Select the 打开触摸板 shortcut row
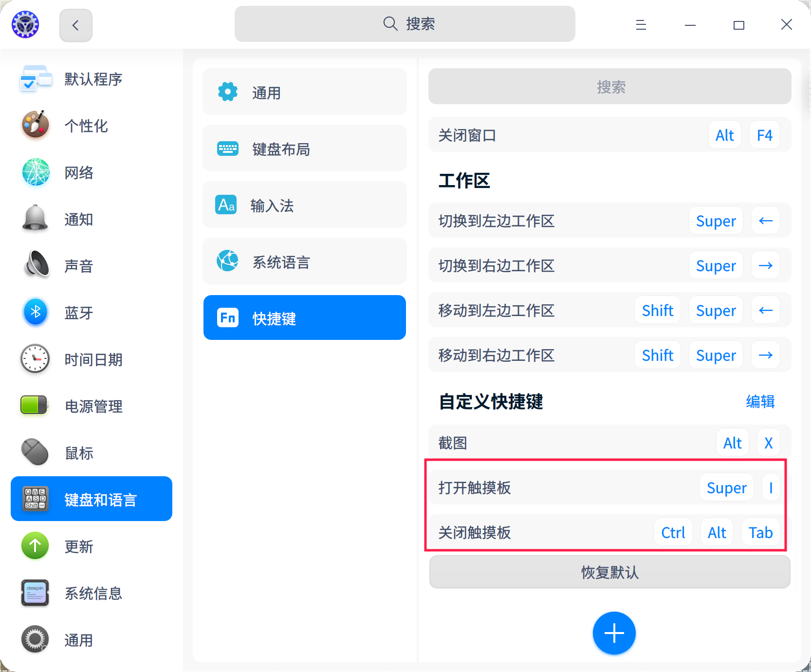Viewport: 811px width, 672px height. 610,487
